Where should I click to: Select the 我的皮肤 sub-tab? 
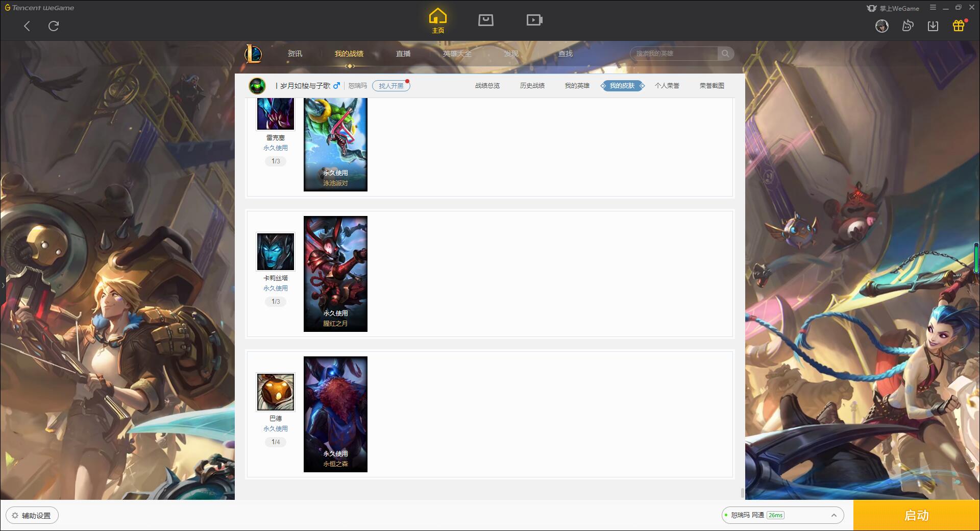click(622, 86)
